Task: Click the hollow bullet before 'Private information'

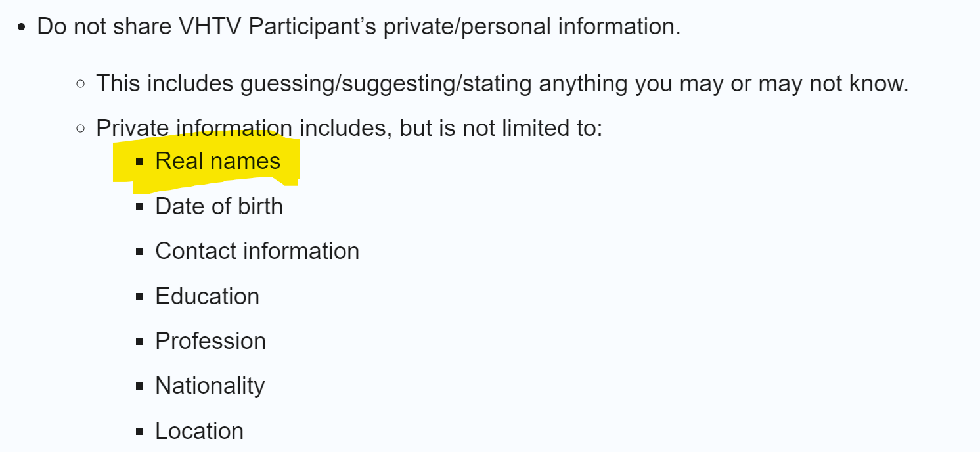Action: point(81,129)
